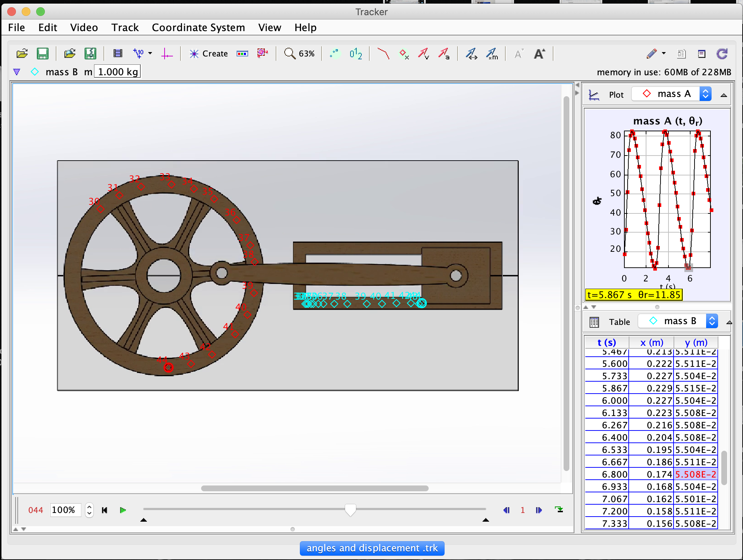Click the start frame marker on slider
743x560 pixels.
click(144, 520)
